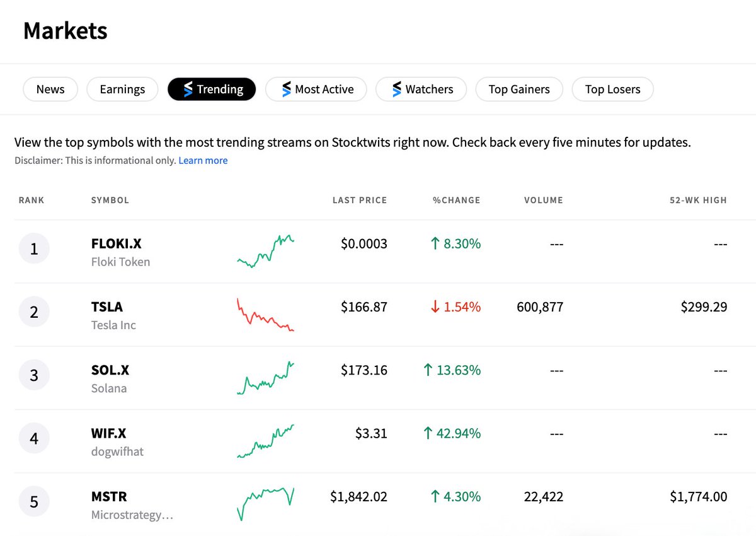The height and width of the screenshot is (536, 756).
Task: Click the $0.0003 last price
Action: coord(364,243)
